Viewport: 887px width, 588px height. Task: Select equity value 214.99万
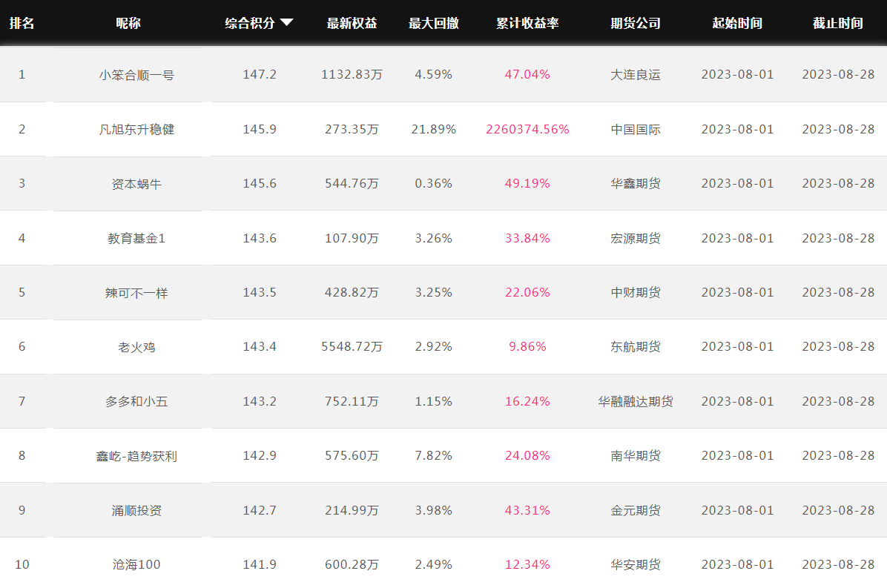(352, 511)
